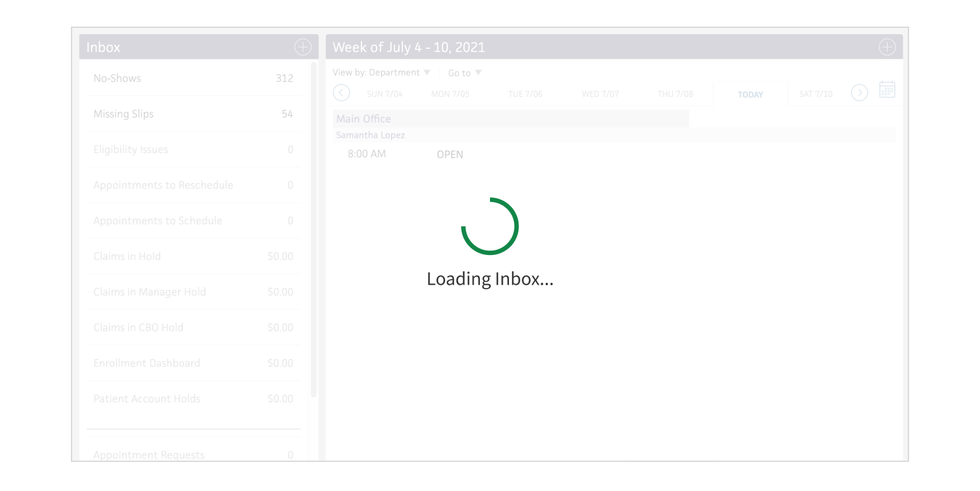Viewport: 980px width, 491px height.
Task: Open Appointments to Reschedule item
Action: pyautogui.click(x=194, y=185)
